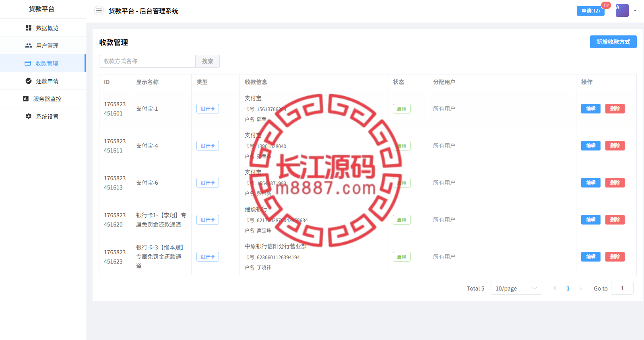Click the 启用 status for 银行卡-3【缑本斌】 row
This screenshot has height=340, width=644.
coord(402,257)
